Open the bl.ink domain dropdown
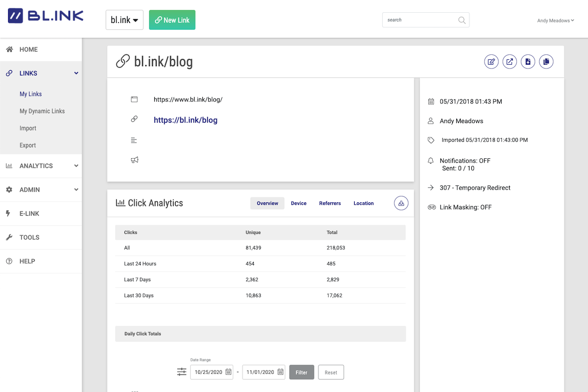This screenshot has height=392, width=588. (x=124, y=20)
